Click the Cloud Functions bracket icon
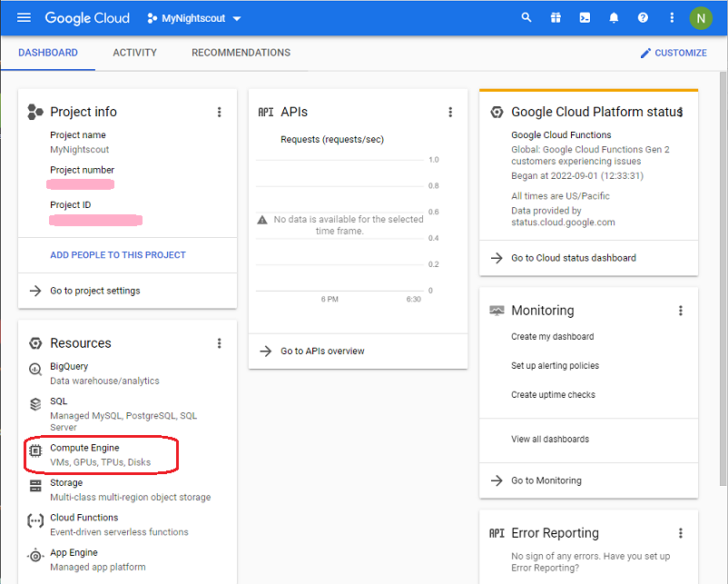The image size is (728, 584). pos(35,520)
